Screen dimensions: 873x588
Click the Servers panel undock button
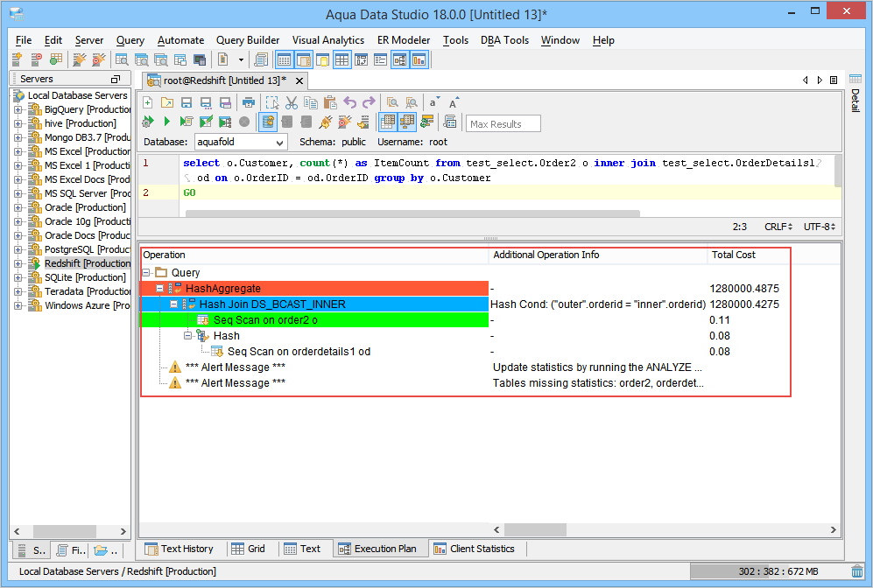116,79
